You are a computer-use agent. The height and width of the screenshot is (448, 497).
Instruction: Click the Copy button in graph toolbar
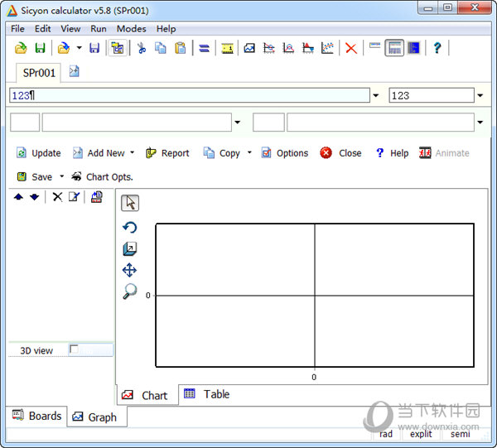221,153
